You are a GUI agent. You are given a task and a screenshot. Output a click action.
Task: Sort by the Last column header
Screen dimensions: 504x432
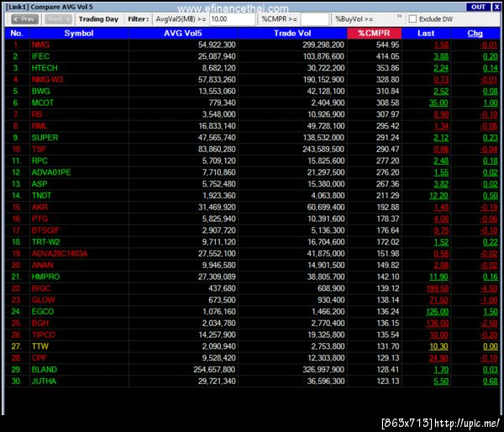(426, 33)
